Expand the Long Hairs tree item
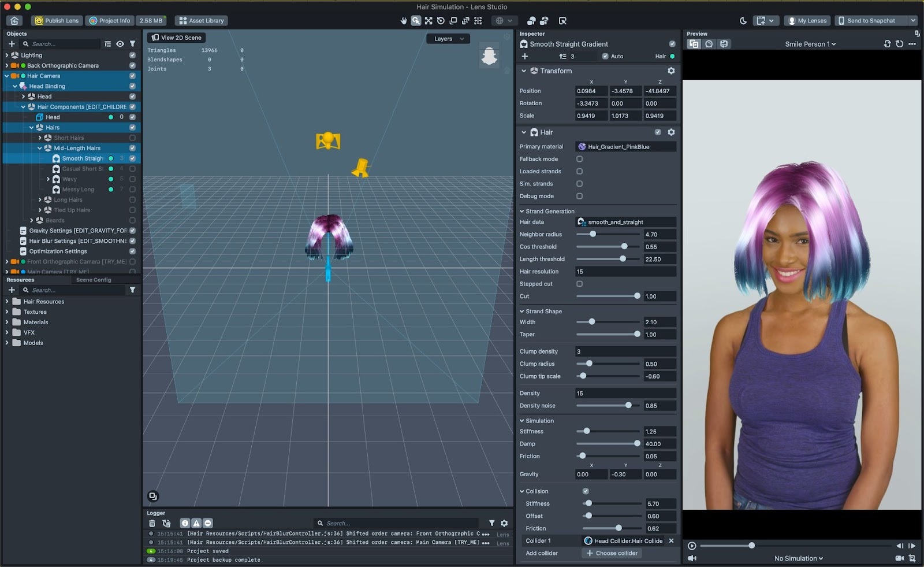924x567 pixels. 40,200
